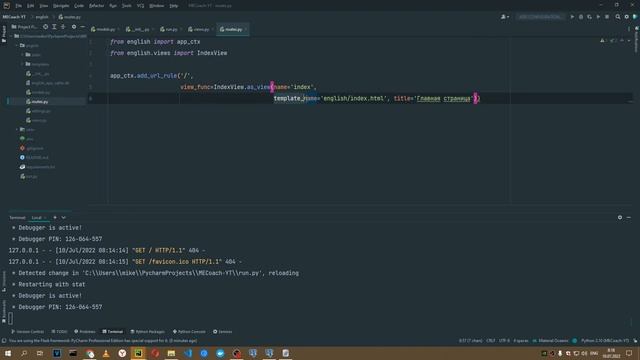640x360 pixels.
Task: Select README.md in the project tree
Action: 34,158
